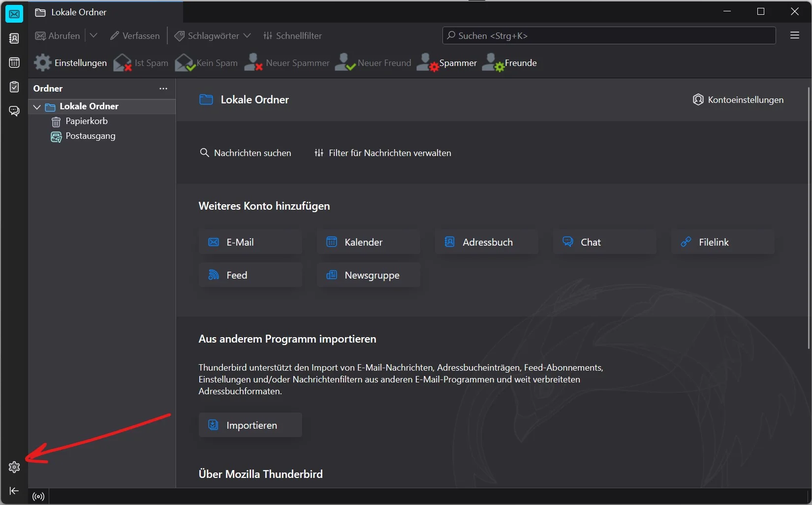Add a new Adressbuch
The width and height of the screenshot is (812, 505).
487,242
